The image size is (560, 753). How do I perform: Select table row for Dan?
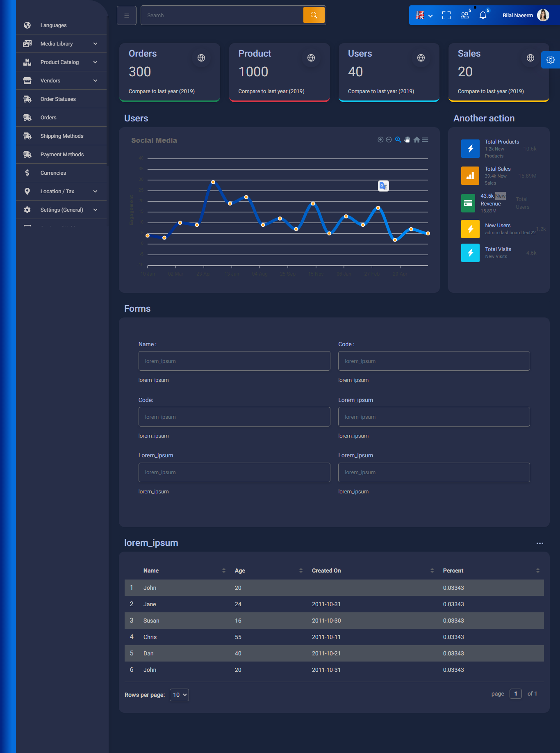click(334, 653)
